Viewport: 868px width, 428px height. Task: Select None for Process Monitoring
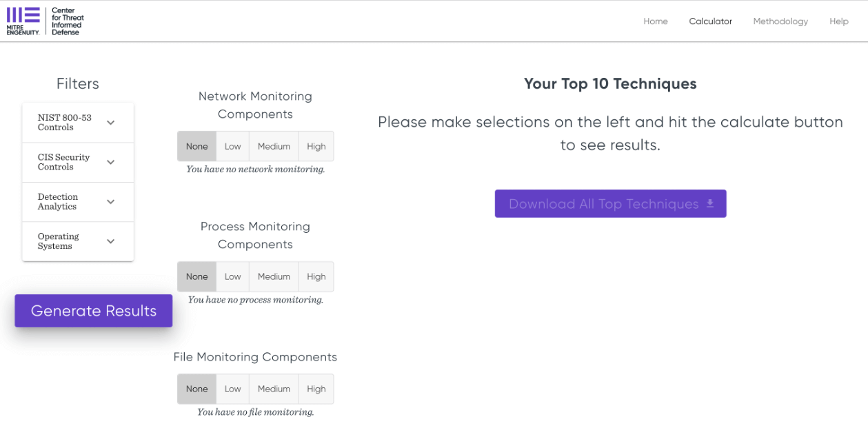196,276
